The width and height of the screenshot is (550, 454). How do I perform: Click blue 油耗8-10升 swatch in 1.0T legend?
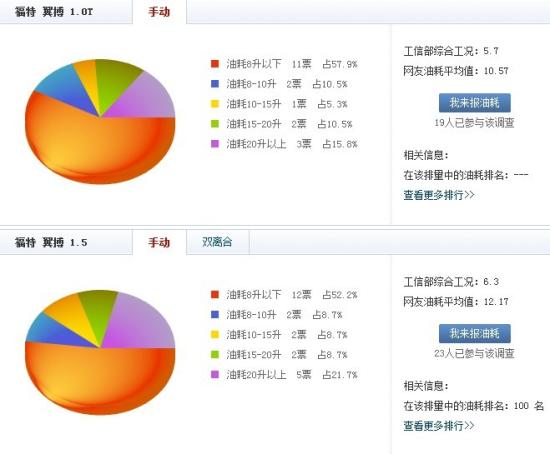(x=215, y=84)
